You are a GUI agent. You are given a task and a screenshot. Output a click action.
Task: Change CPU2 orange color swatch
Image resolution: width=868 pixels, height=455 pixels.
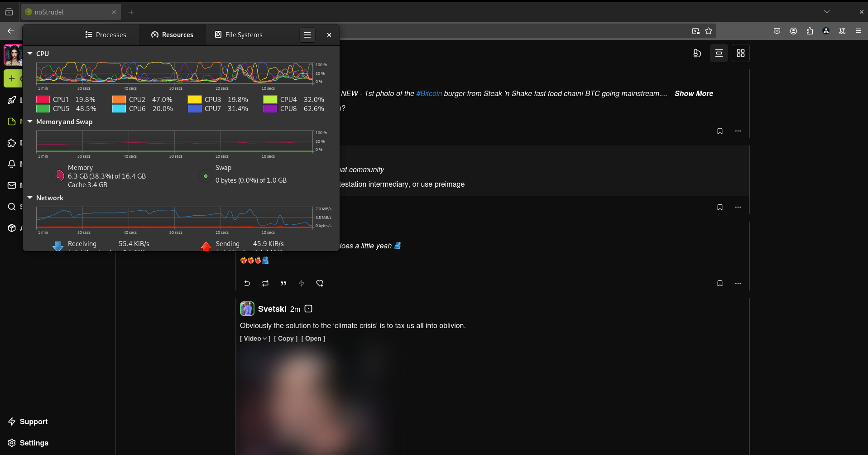[x=119, y=99]
